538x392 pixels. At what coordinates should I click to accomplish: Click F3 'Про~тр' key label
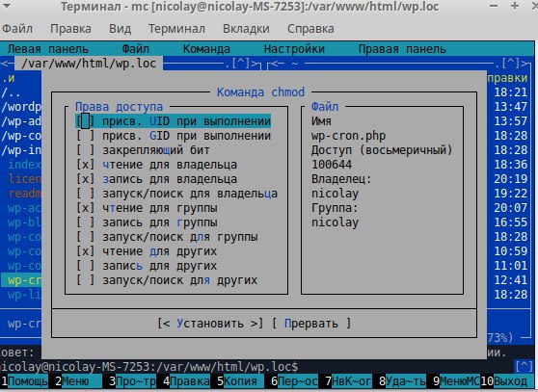pos(136,381)
